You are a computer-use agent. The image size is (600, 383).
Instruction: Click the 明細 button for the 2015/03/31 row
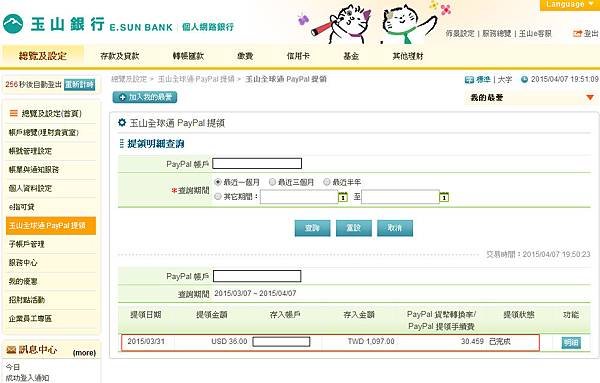pos(571,342)
